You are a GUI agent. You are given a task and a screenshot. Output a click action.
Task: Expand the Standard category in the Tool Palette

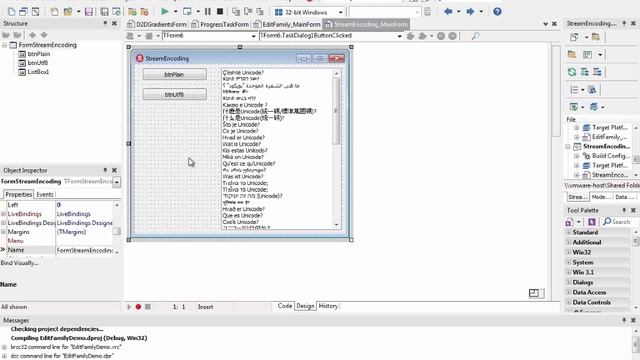569,232
